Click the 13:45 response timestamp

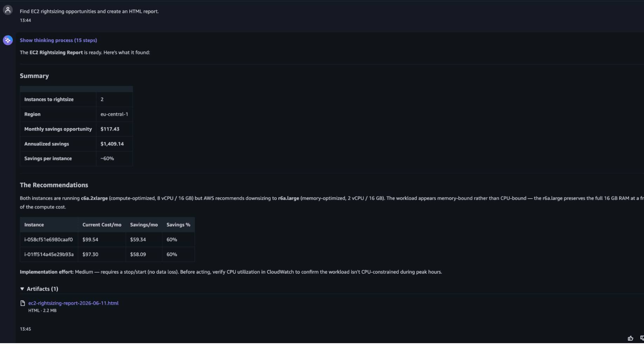tap(25, 329)
